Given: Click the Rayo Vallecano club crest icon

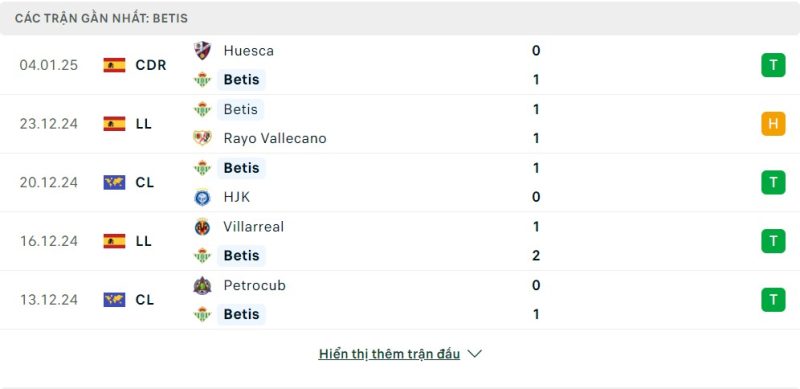Looking at the screenshot, I should coord(203,138).
